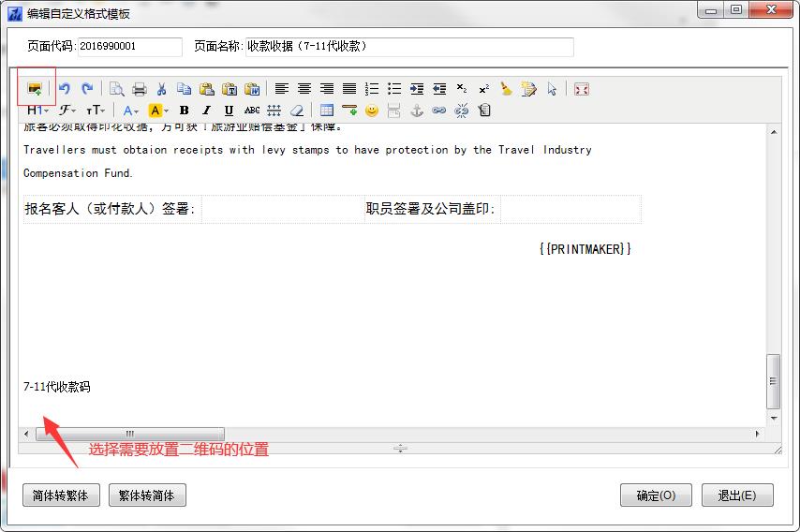Insert a table using the table icon
The width and height of the screenshot is (800, 532).
[327, 111]
